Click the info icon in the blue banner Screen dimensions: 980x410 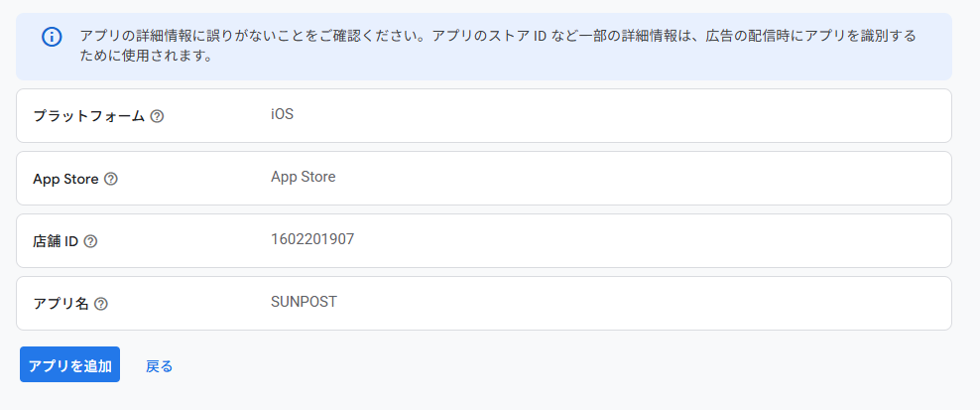point(52,37)
